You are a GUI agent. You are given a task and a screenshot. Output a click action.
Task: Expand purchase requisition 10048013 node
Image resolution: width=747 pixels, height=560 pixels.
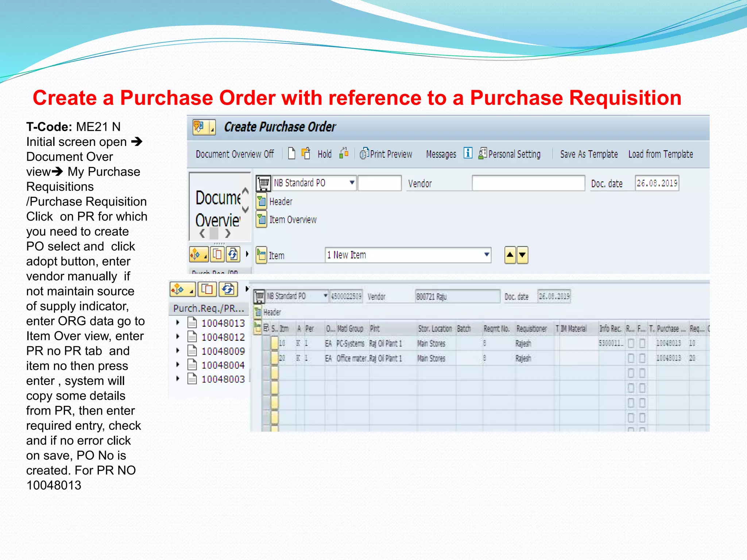pyautogui.click(x=178, y=323)
